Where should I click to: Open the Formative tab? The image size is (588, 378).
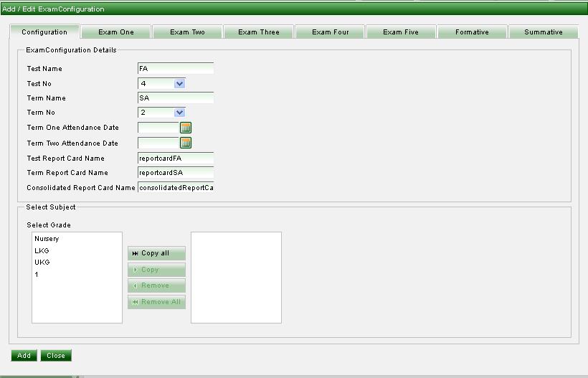click(472, 32)
